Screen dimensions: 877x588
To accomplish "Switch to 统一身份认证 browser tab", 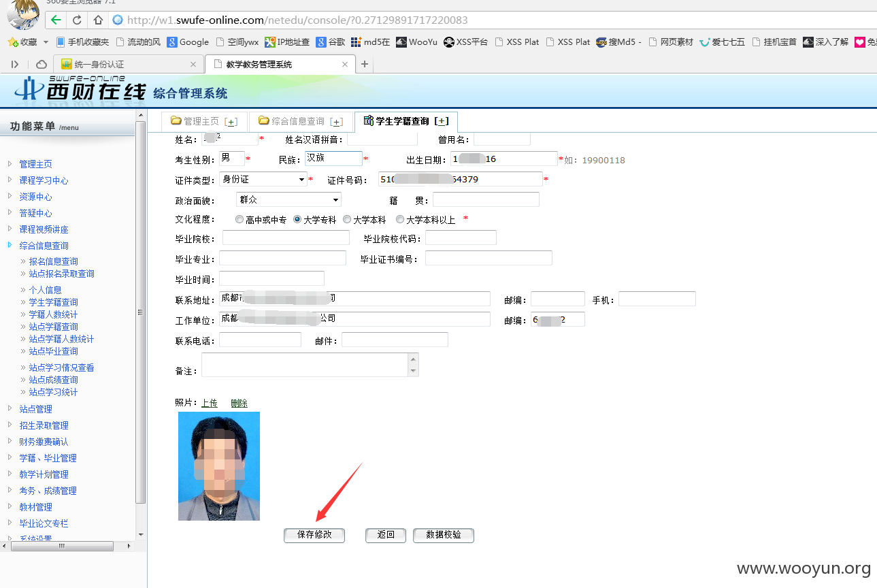I will 129,65.
